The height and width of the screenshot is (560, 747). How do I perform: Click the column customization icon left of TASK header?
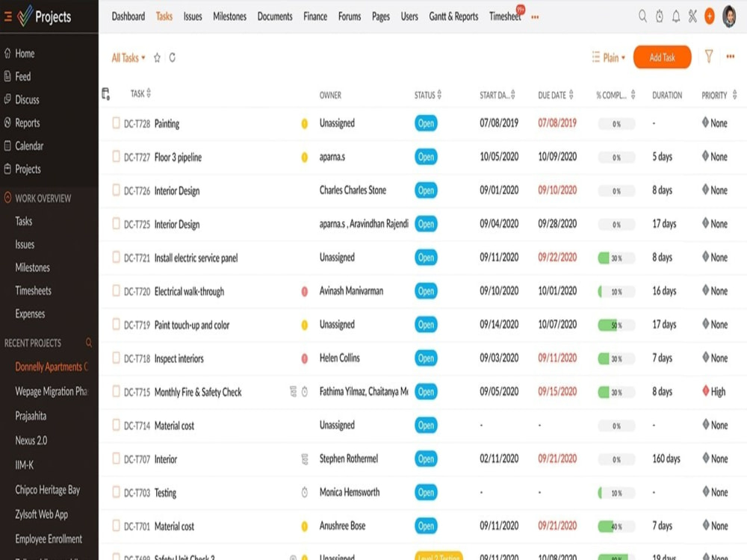click(x=106, y=94)
